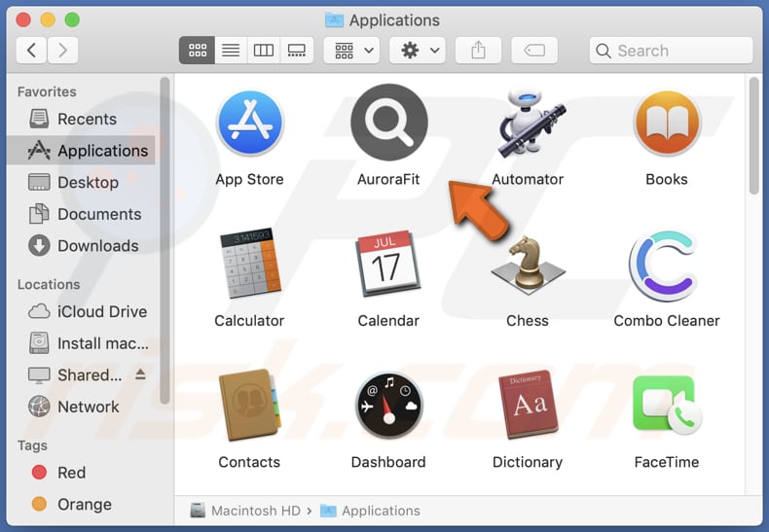Click the App Store name label

click(249, 179)
